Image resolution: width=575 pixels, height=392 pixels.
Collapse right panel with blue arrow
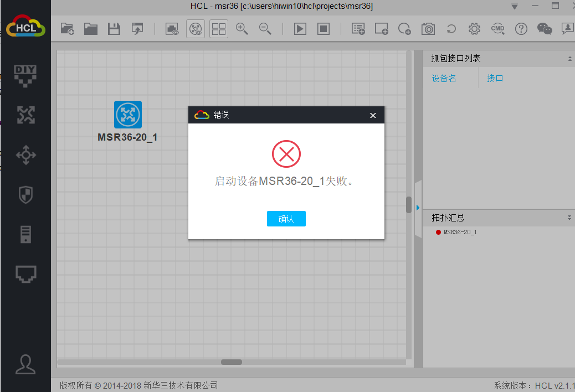(418, 208)
